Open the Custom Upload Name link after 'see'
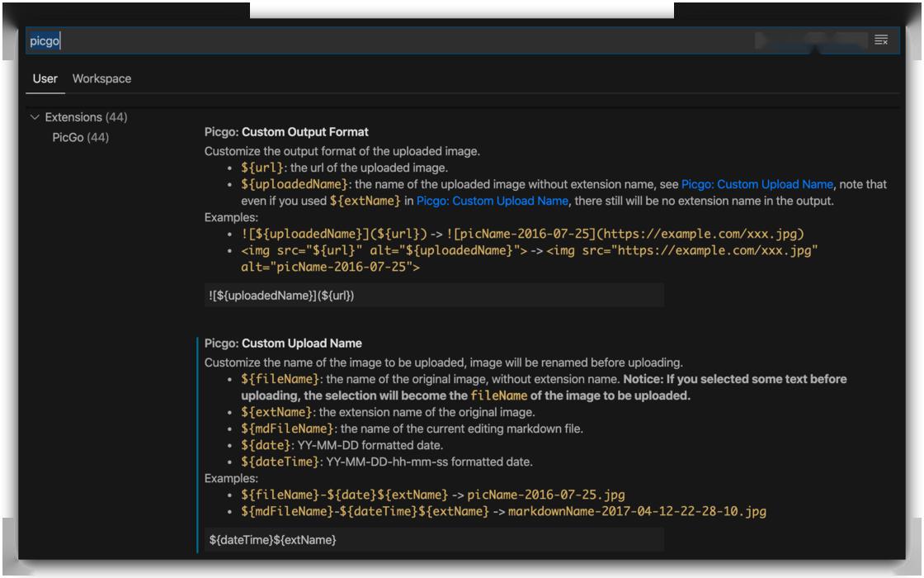This screenshot has width=924, height=578. click(x=757, y=184)
